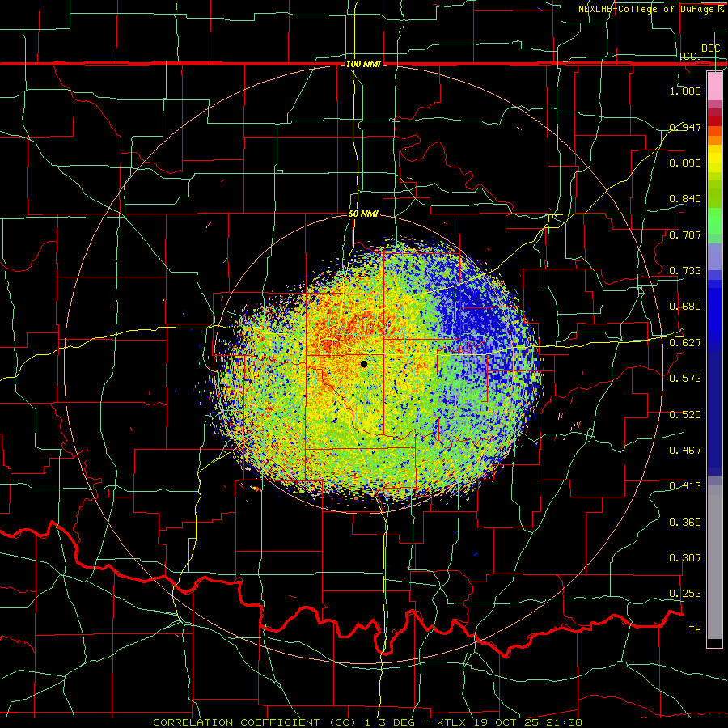Click the 100 NMI range ring label

point(363,64)
